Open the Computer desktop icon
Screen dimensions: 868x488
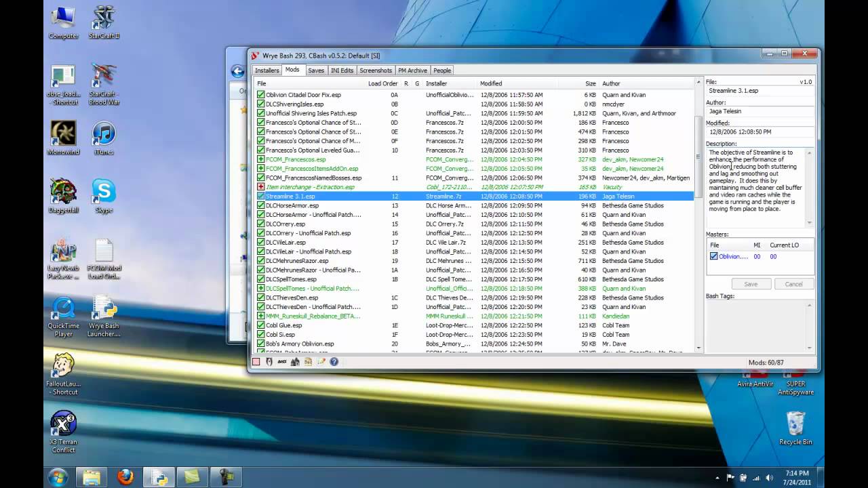[63, 22]
